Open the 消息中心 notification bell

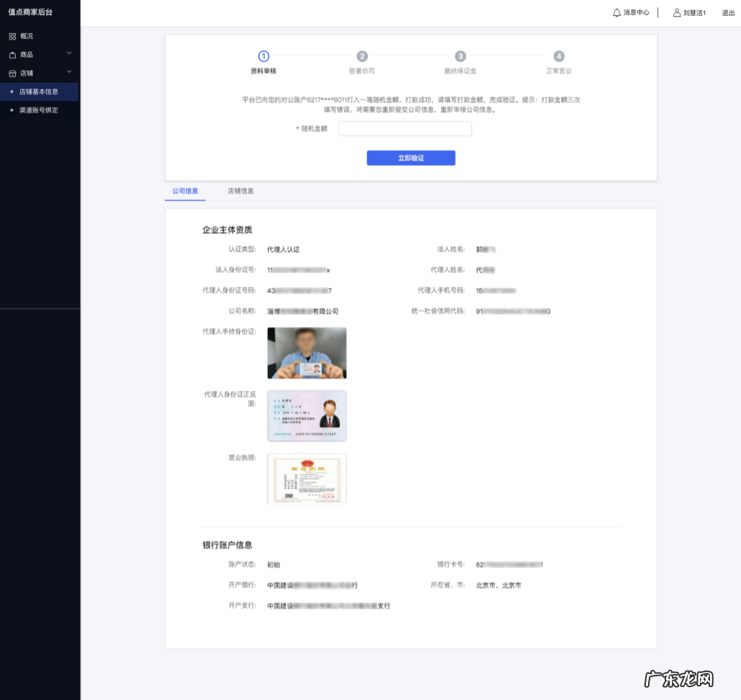pos(616,12)
